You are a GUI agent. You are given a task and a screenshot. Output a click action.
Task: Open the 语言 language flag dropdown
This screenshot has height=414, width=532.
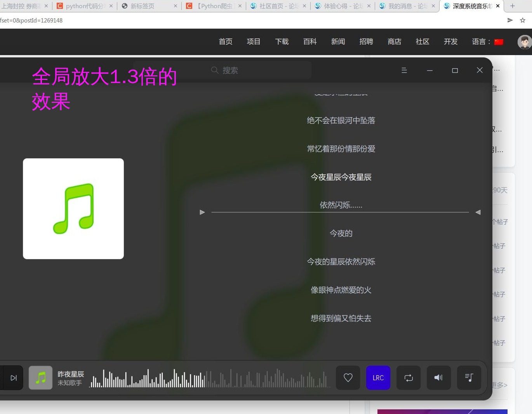(498, 42)
